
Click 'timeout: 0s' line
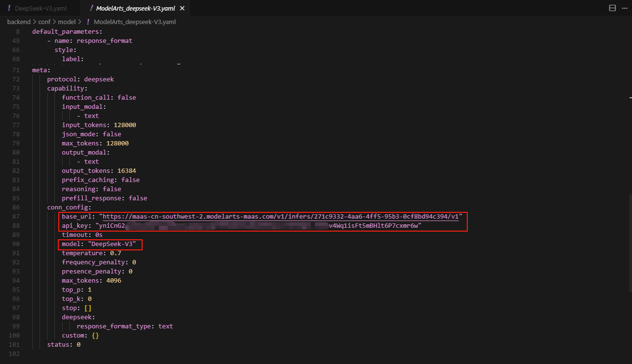coord(82,234)
